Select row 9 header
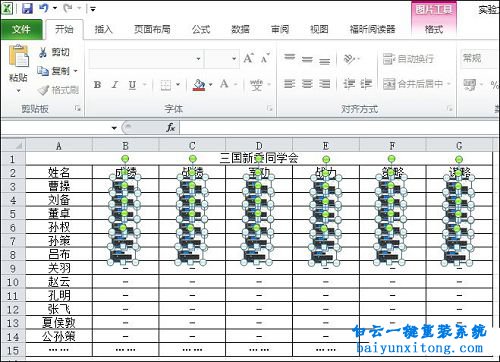 coord(13,269)
